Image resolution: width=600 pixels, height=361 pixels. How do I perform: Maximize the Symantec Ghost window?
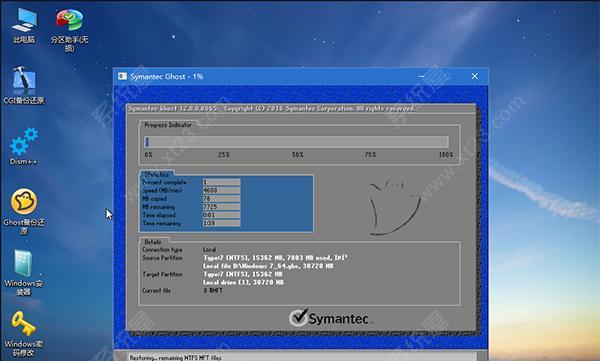tap(447, 76)
